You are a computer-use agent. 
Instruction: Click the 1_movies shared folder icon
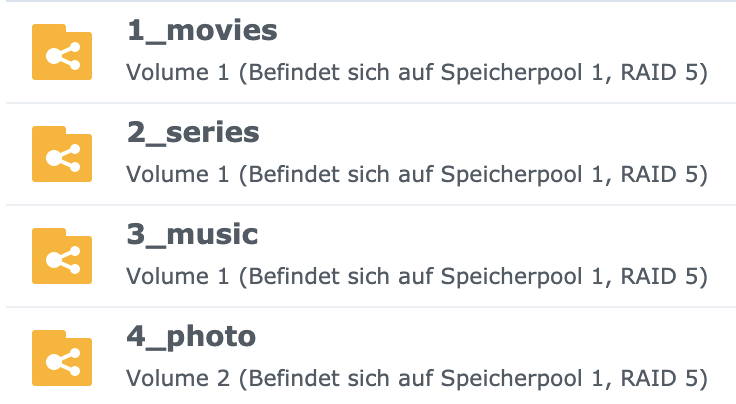coord(62,52)
